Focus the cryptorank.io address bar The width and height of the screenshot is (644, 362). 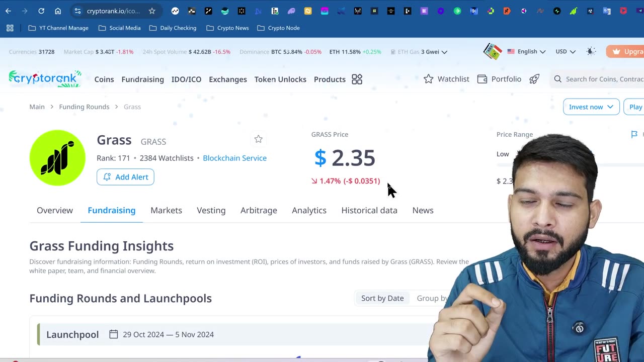tap(113, 11)
